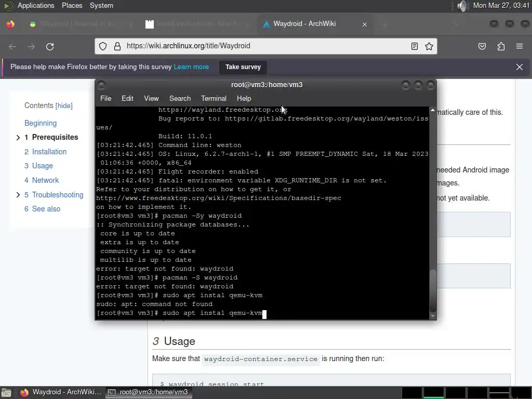
Task: Hide the wiki contents list
Action: (x=64, y=105)
